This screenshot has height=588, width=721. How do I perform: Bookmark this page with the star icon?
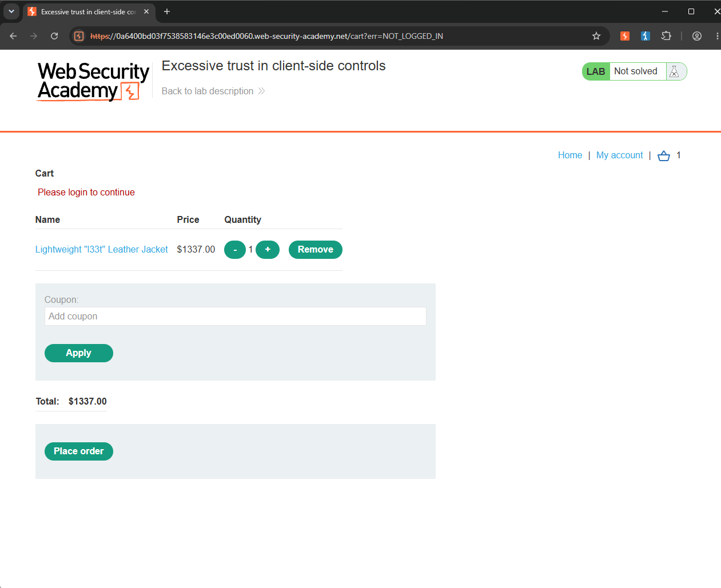[596, 36]
